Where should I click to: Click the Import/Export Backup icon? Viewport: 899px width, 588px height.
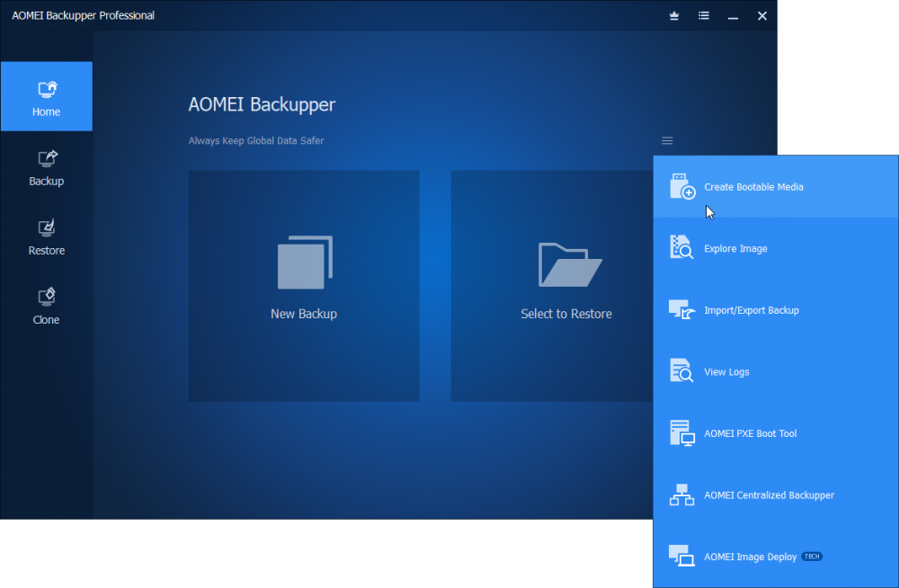point(682,310)
